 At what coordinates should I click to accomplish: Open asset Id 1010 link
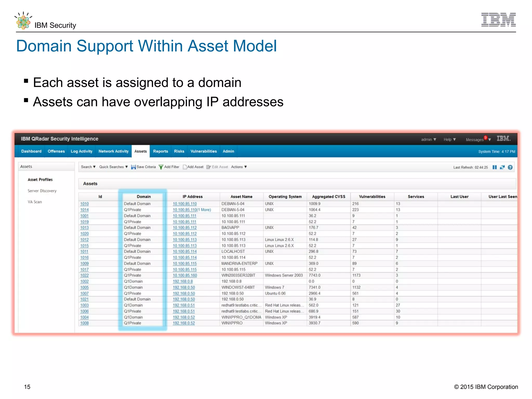pyautogui.click(x=84, y=204)
